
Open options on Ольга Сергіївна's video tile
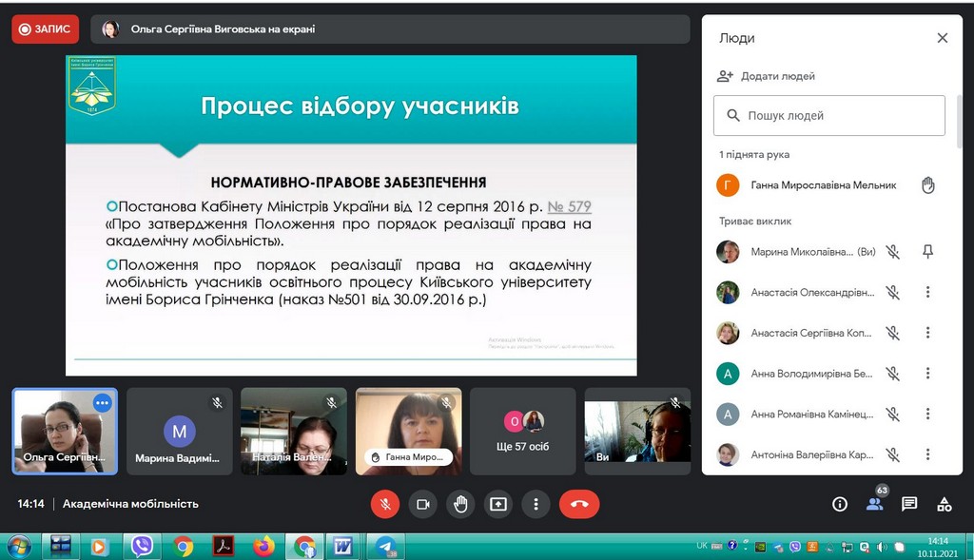pos(103,403)
